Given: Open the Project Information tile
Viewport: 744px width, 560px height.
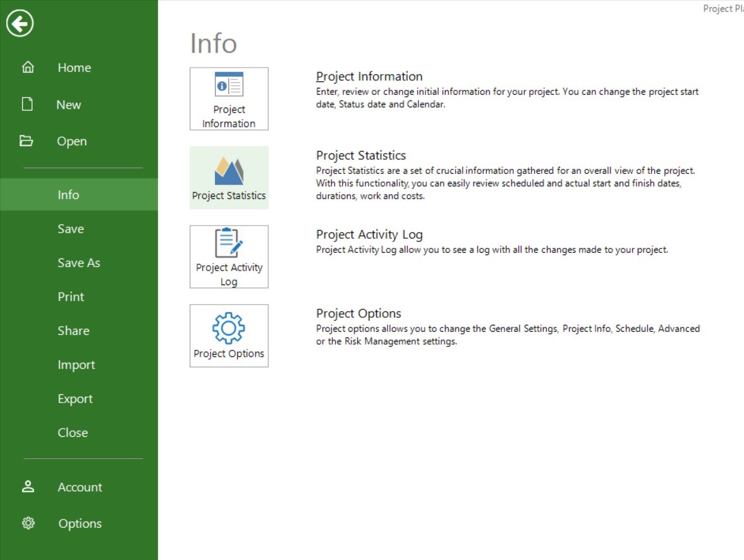Looking at the screenshot, I should click(229, 99).
